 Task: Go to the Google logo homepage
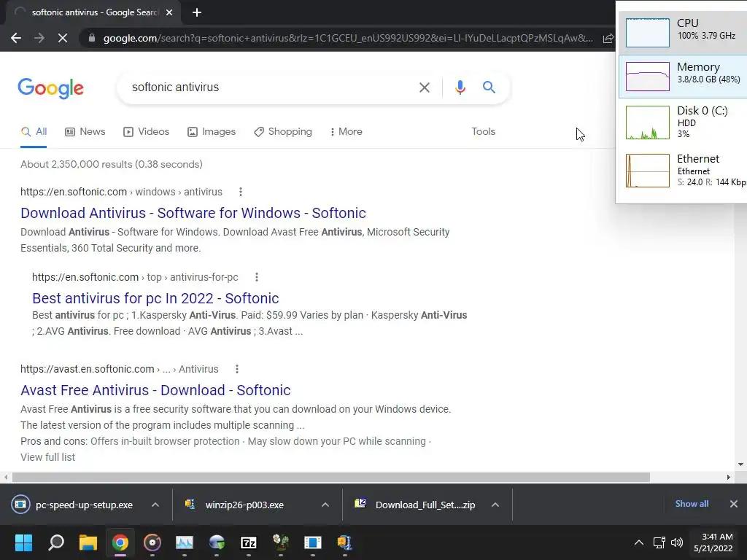pyautogui.click(x=51, y=88)
